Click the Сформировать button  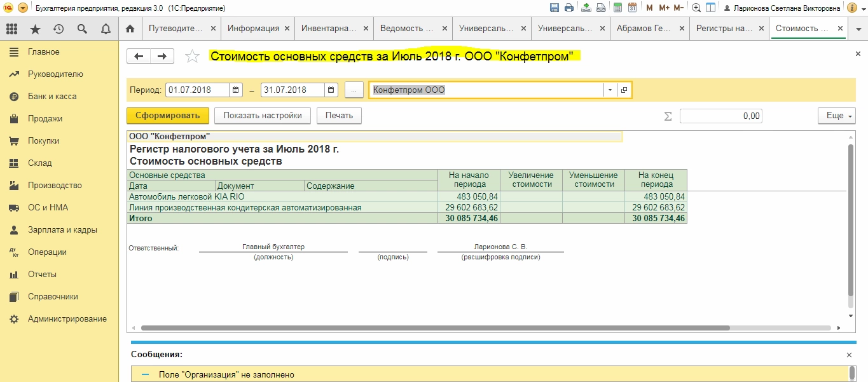pyautogui.click(x=168, y=116)
